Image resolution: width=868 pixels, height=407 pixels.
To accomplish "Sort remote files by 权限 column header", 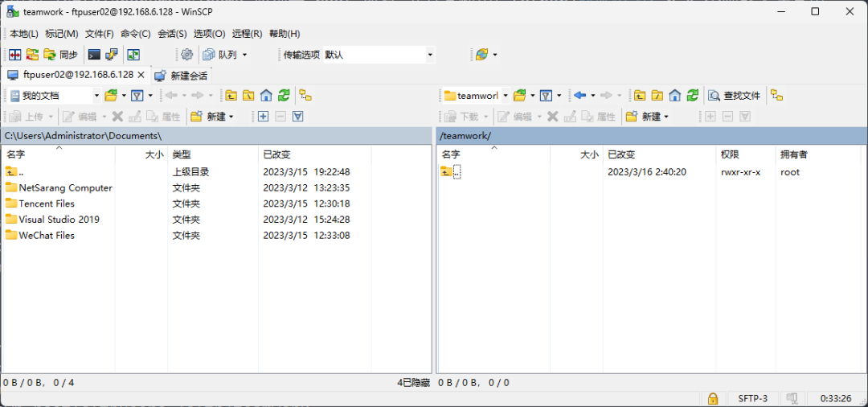I will pos(745,155).
